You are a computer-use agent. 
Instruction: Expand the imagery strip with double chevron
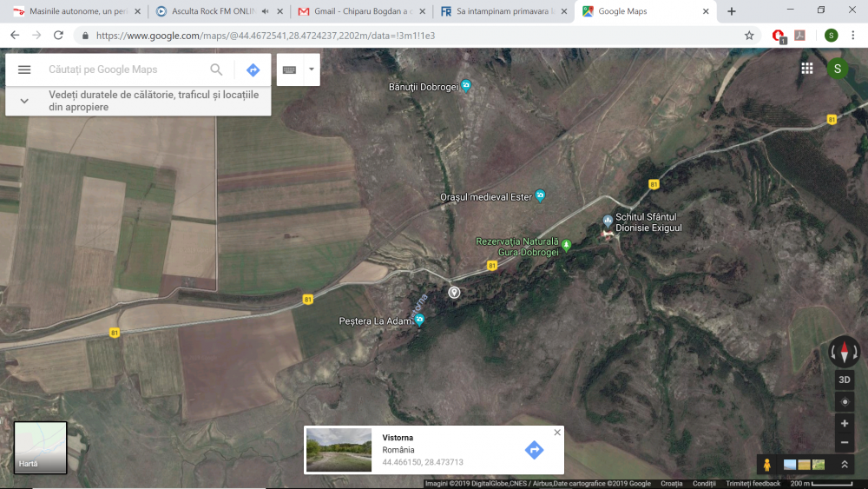845,465
